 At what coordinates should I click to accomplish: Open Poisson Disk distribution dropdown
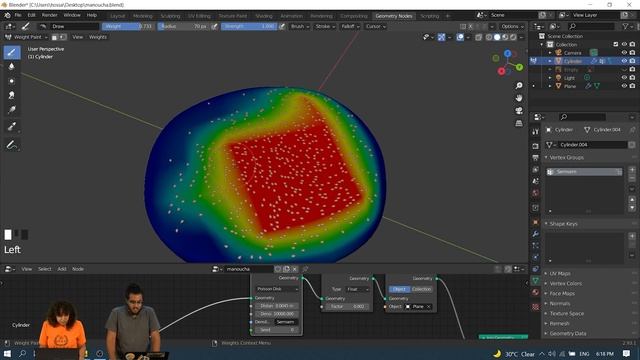[277, 289]
